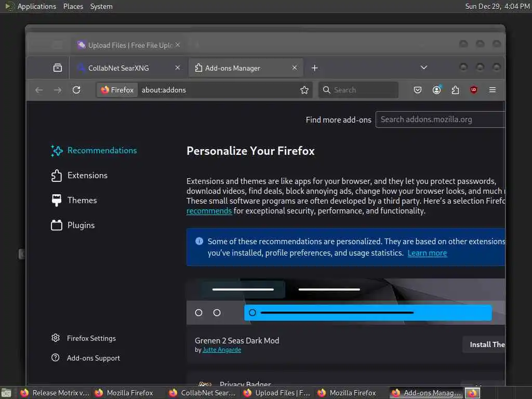Image resolution: width=532 pixels, height=399 pixels.
Task: Open the Learn more link
Action: (x=427, y=253)
